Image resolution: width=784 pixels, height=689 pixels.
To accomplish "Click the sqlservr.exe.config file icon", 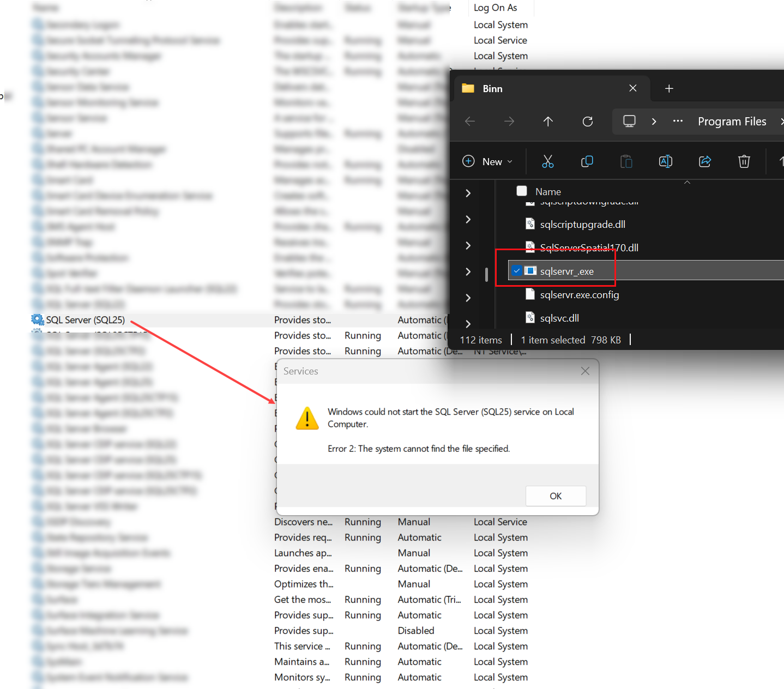I will 530,294.
